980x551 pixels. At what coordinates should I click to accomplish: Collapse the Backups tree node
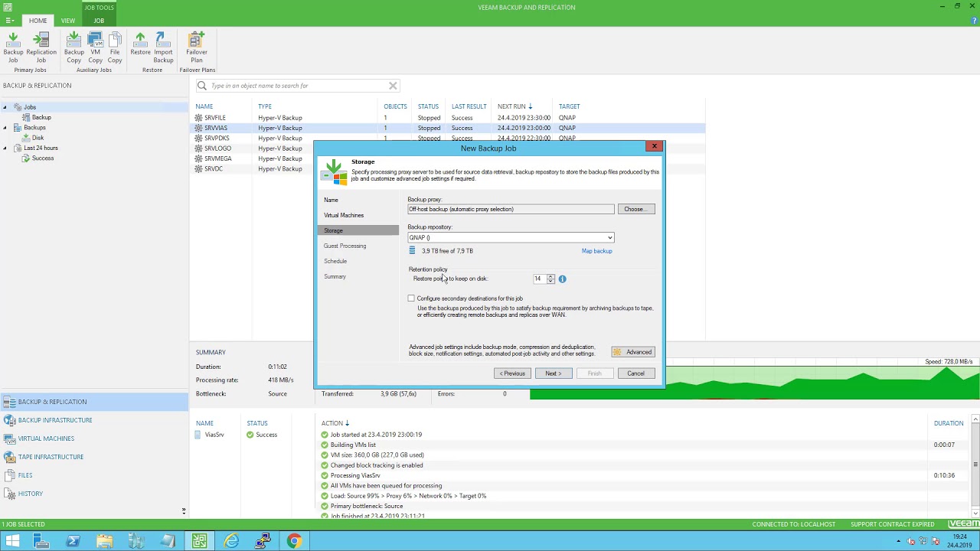(x=5, y=128)
